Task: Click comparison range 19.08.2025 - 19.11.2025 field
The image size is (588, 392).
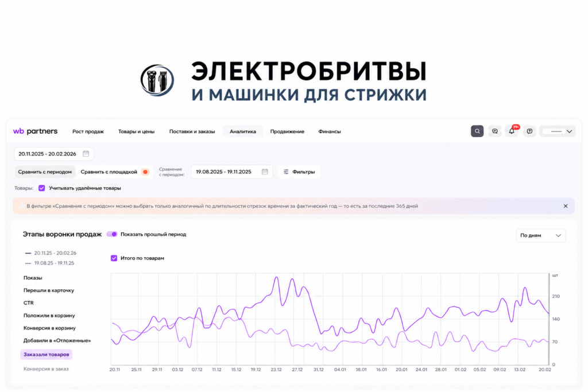Action: [x=232, y=172]
